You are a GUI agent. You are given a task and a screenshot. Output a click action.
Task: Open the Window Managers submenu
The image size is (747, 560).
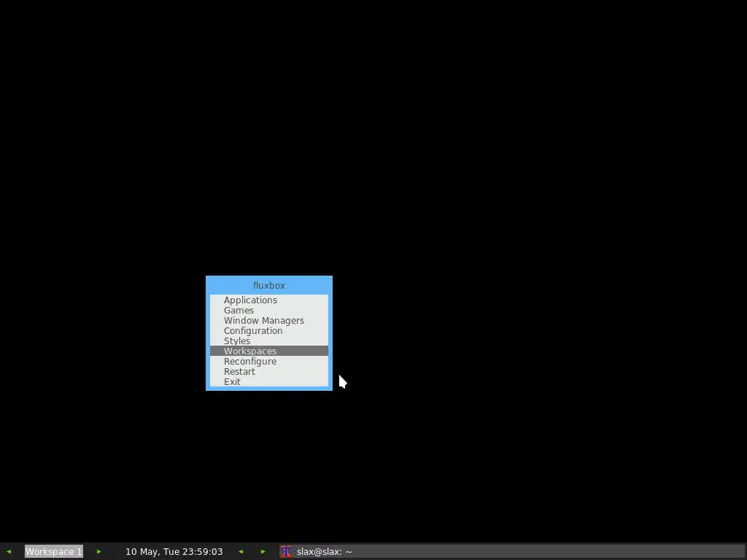[268, 321]
